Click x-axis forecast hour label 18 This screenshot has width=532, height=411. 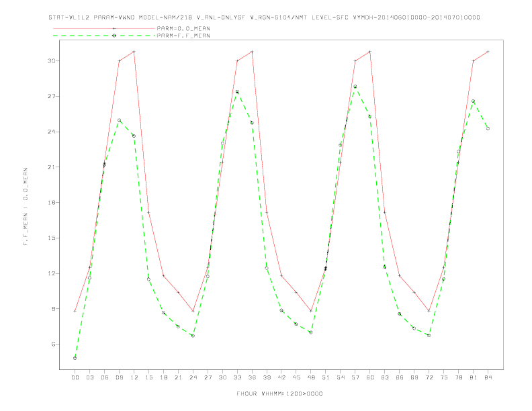tap(163, 377)
